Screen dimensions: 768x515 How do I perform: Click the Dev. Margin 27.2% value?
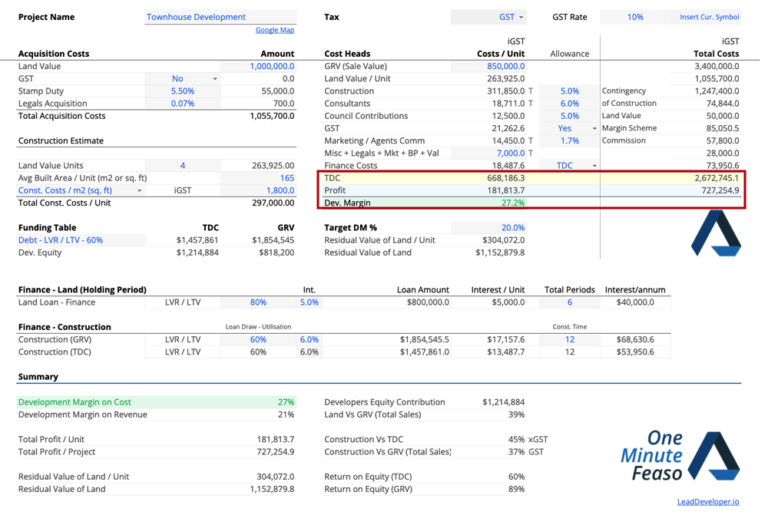(x=513, y=203)
